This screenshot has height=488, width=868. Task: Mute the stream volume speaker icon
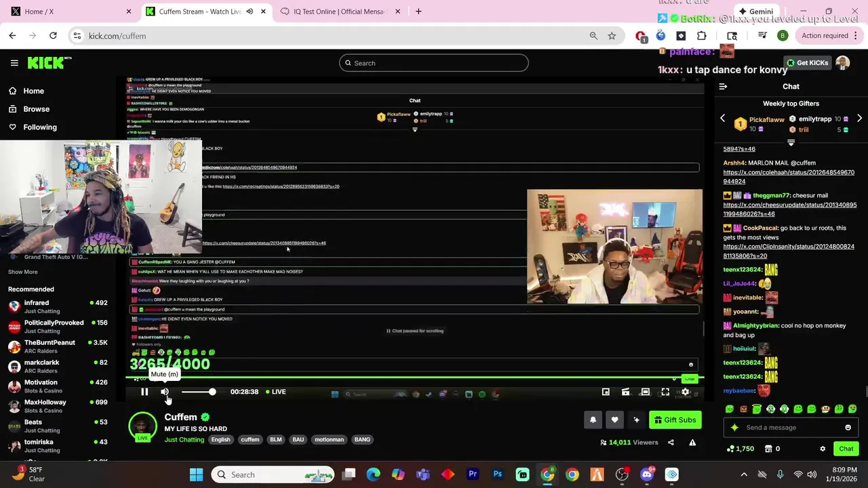point(165,392)
